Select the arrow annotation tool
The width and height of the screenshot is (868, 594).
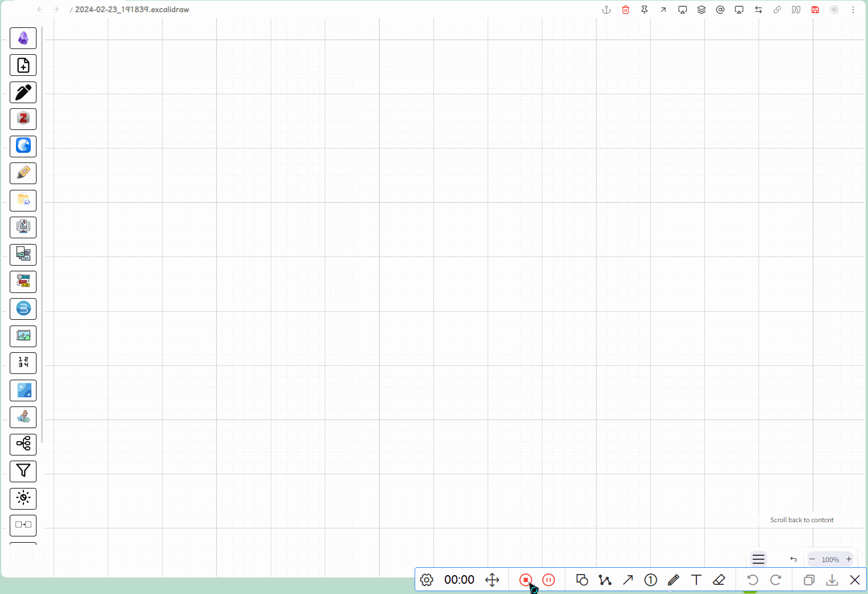(628, 580)
